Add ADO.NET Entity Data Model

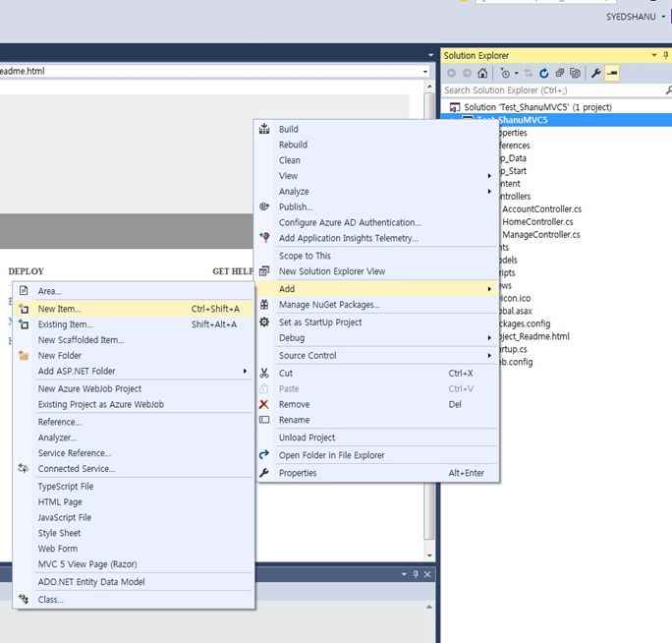pos(91,582)
